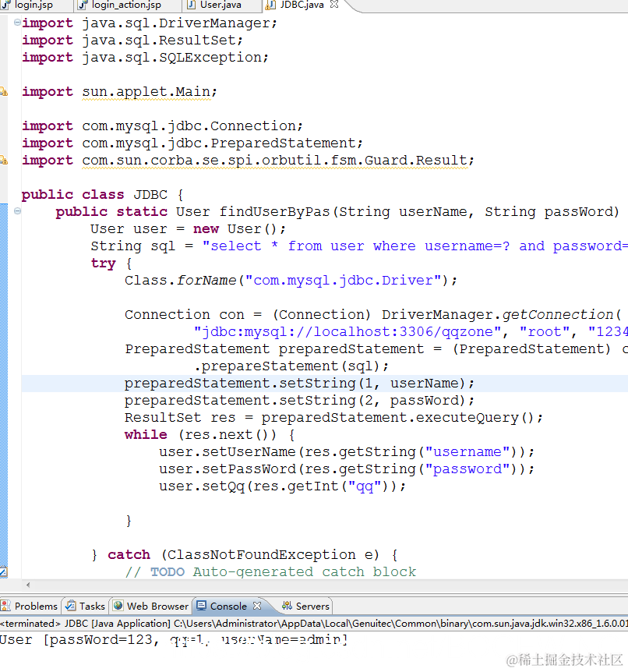Click the horizontal scrollbar left arrow
Screen dimensions: 628x672
(28, 585)
